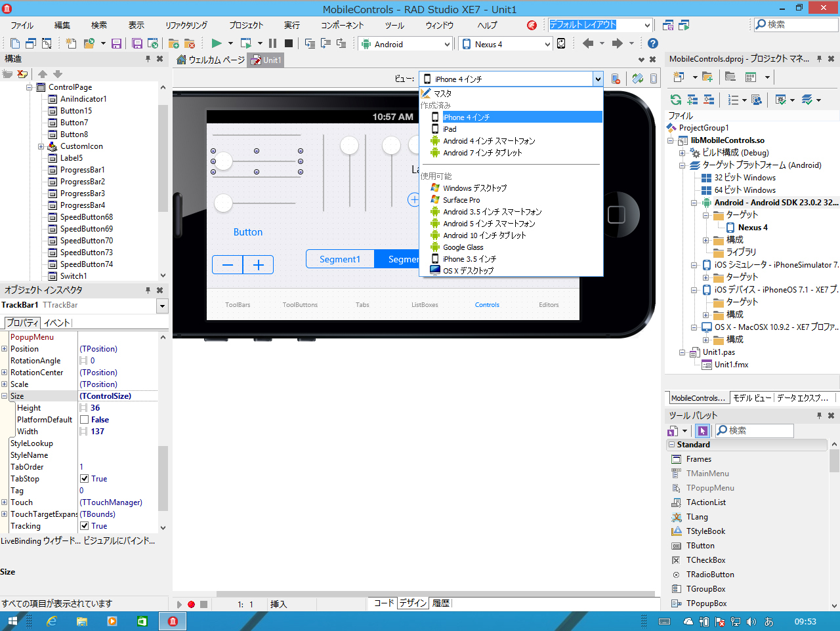The height and width of the screenshot is (631, 840).
Task: Open File Explorer from the taskbar
Action: [x=82, y=621]
